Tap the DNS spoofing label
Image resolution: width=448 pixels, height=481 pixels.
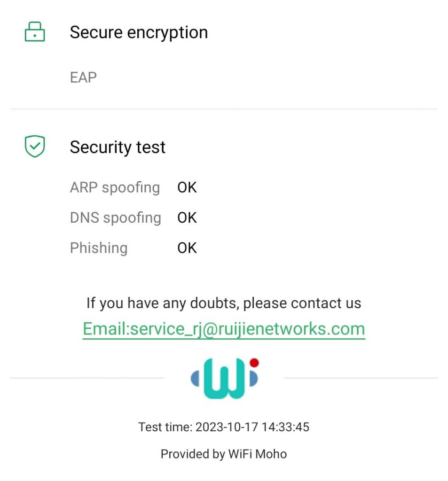click(115, 217)
